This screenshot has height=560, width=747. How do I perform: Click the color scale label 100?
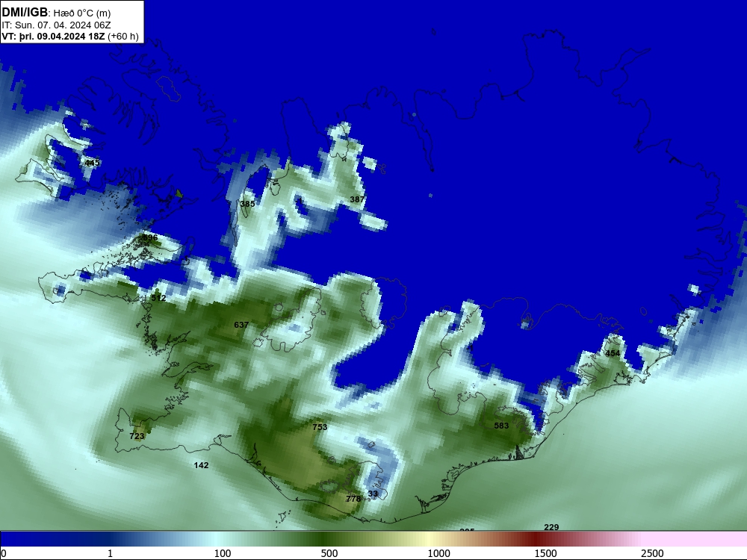(x=223, y=553)
